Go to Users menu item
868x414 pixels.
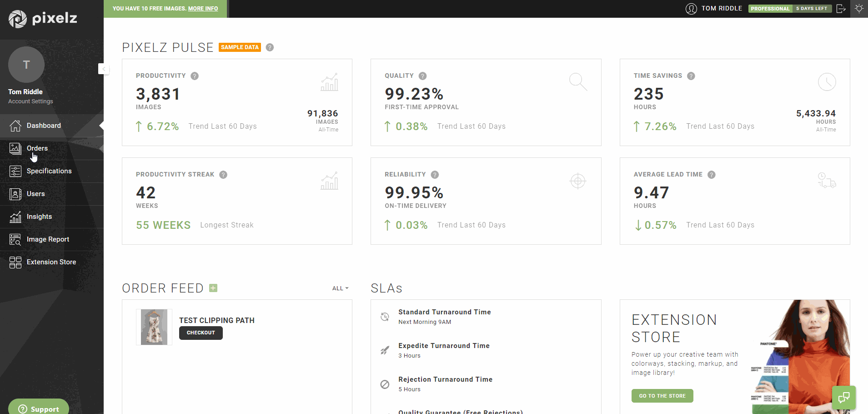point(52,194)
